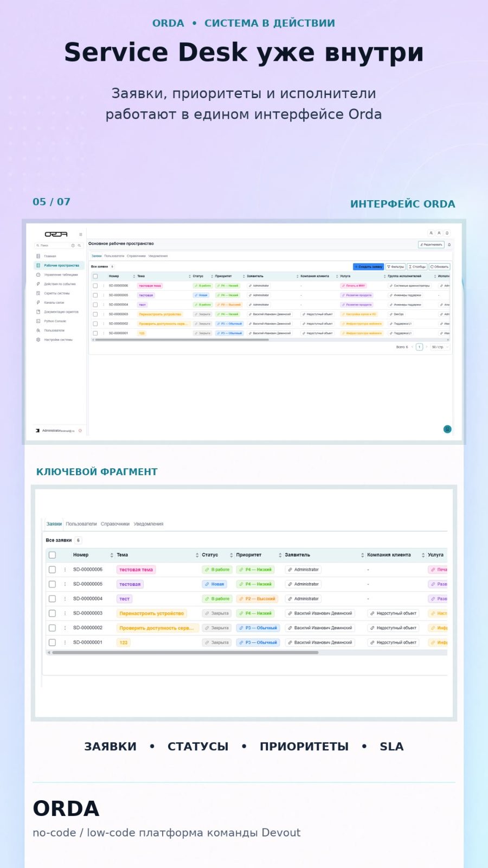Click next page arrow in pagination

click(427, 347)
